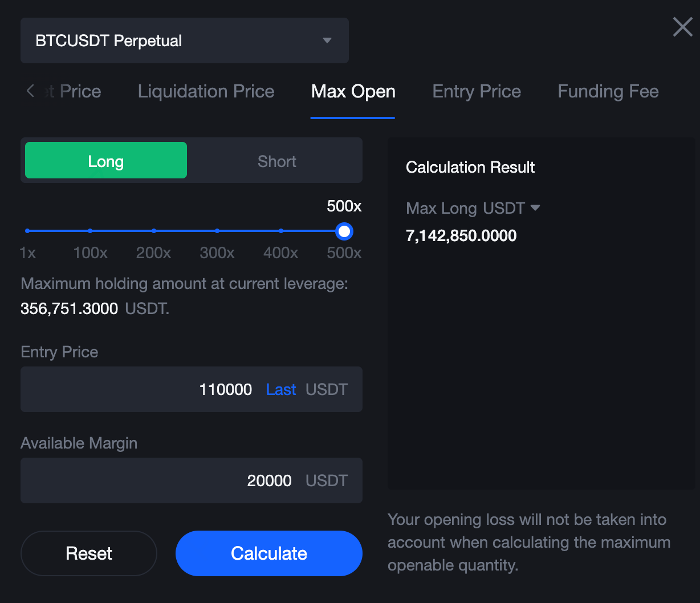The height and width of the screenshot is (603, 700).
Task: Open the Funding Fee tab
Action: pyautogui.click(x=608, y=92)
